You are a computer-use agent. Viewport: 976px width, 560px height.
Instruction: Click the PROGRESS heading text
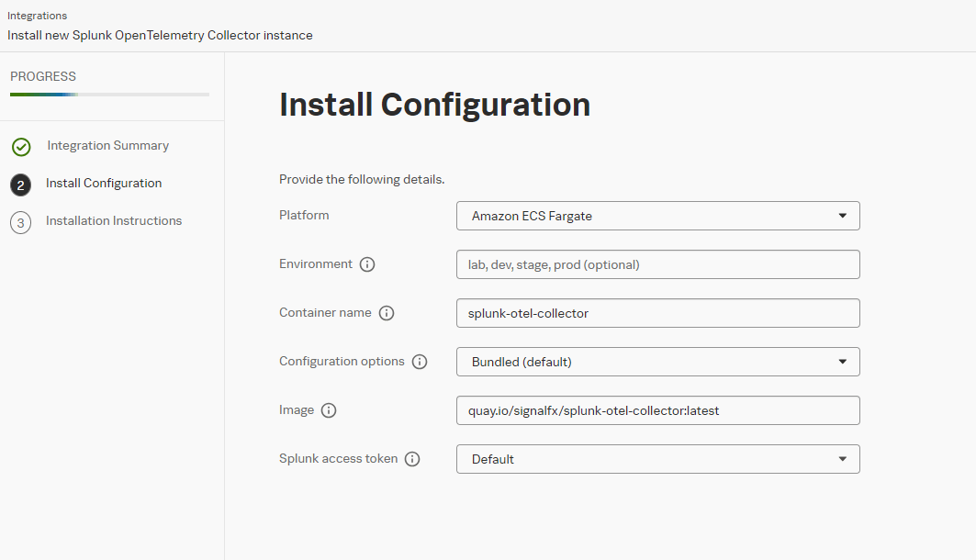pyautogui.click(x=43, y=76)
